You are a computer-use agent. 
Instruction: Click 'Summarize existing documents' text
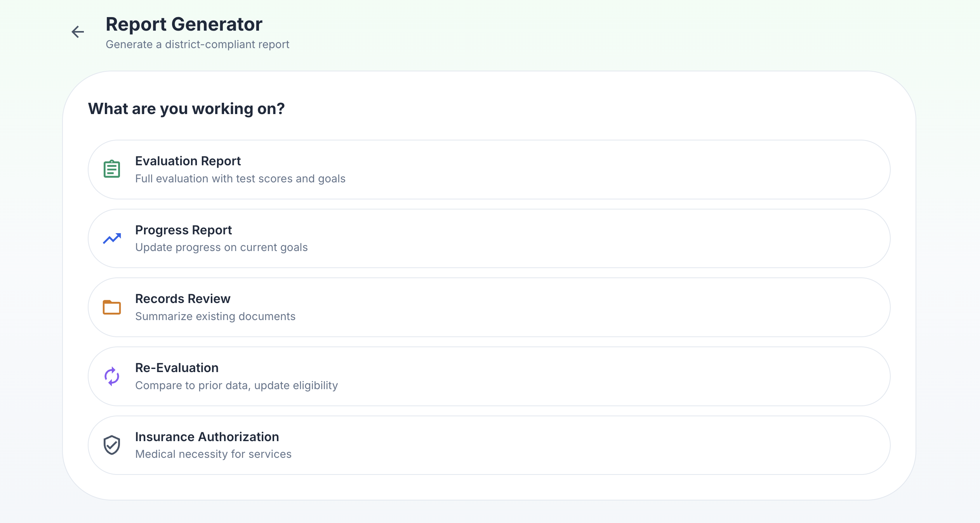point(215,316)
